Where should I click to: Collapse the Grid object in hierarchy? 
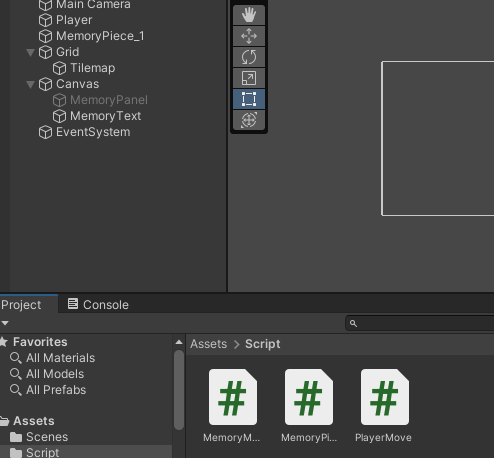[30, 52]
